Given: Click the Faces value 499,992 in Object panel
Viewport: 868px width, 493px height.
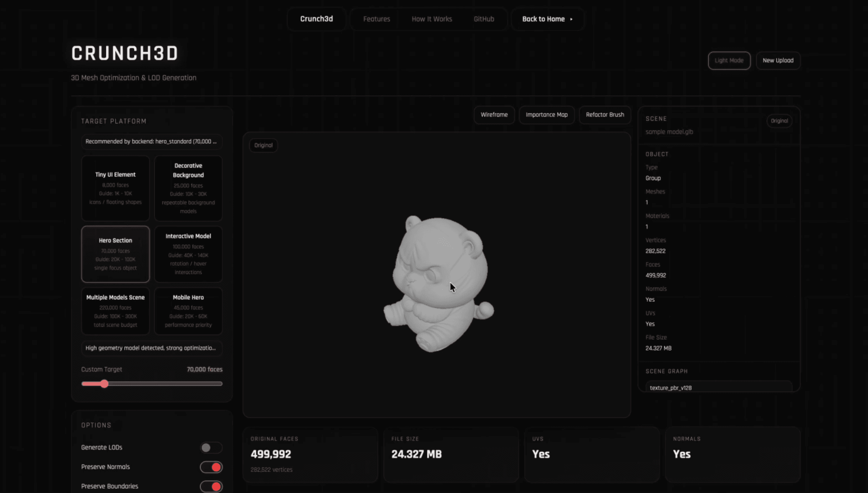Looking at the screenshot, I should pyautogui.click(x=655, y=275).
